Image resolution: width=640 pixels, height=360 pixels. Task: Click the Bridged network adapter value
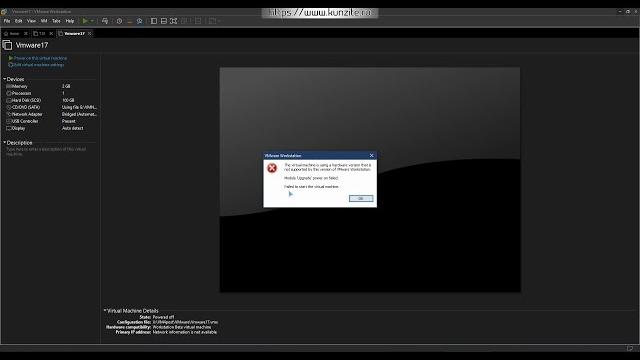[x=79, y=114]
